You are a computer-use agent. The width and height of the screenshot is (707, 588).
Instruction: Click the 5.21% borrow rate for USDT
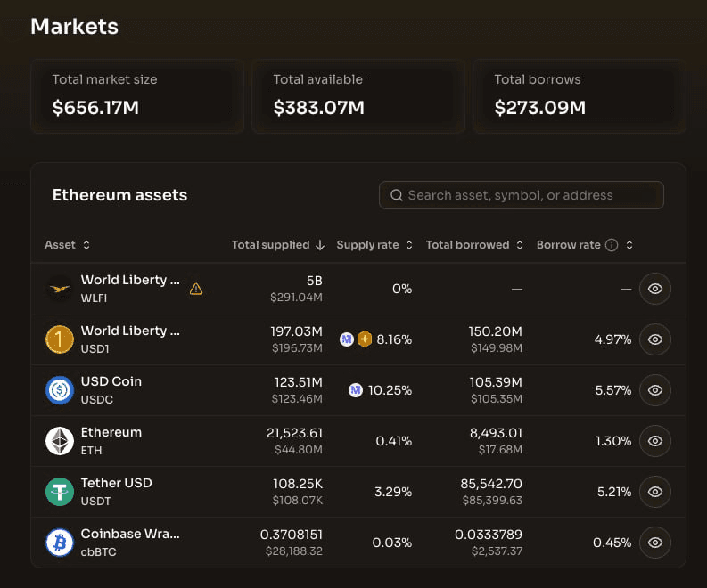pyautogui.click(x=614, y=492)
